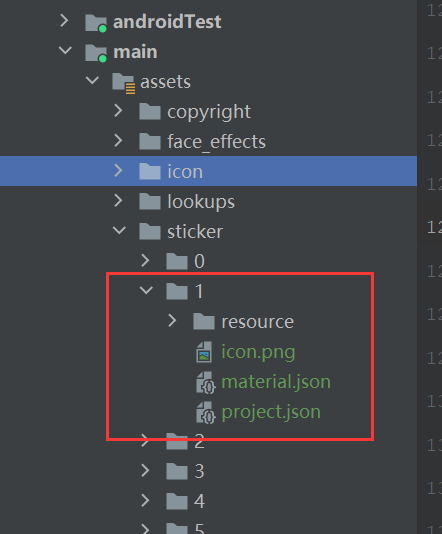Expand the resource folder chevron

pos(172,320)
